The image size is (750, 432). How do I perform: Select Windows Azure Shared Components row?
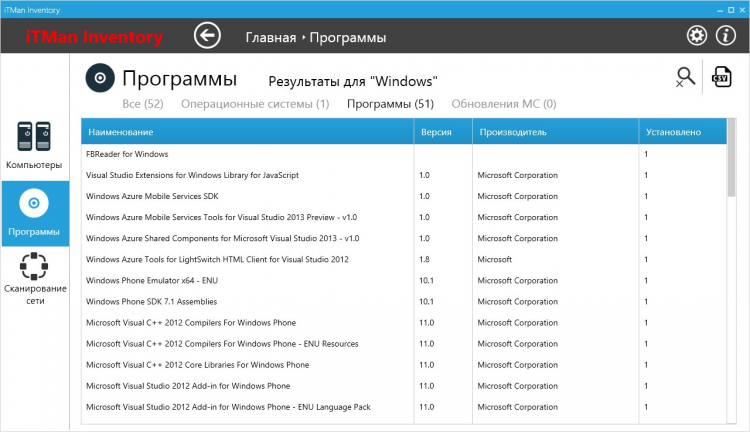coord(404,238)
